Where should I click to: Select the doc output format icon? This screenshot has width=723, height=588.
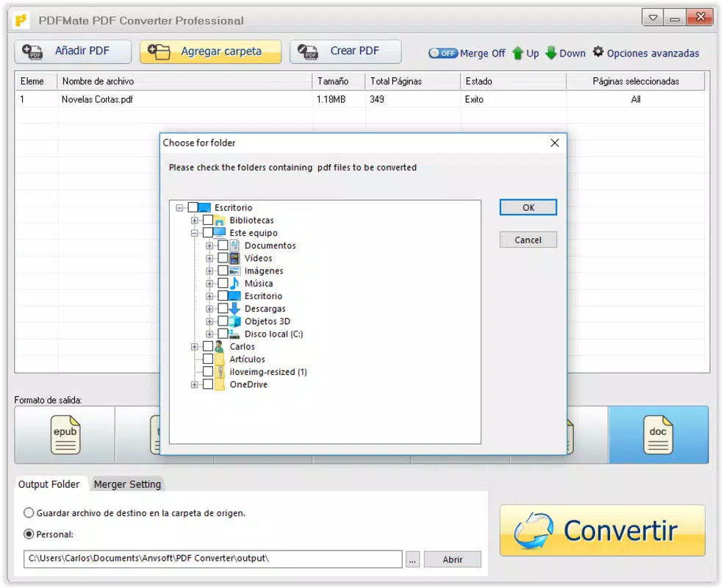tap(658, 435)
